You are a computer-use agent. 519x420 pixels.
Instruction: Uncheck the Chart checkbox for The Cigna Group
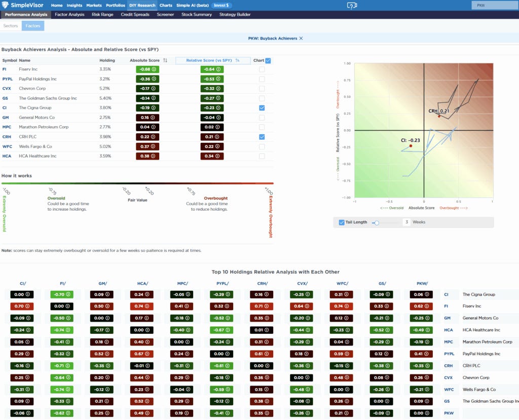pyautogui.click(x=262, y=108)
